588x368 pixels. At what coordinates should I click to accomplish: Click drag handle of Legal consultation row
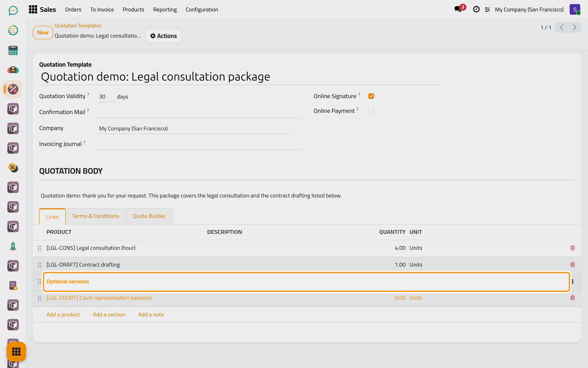pos(40,248)
